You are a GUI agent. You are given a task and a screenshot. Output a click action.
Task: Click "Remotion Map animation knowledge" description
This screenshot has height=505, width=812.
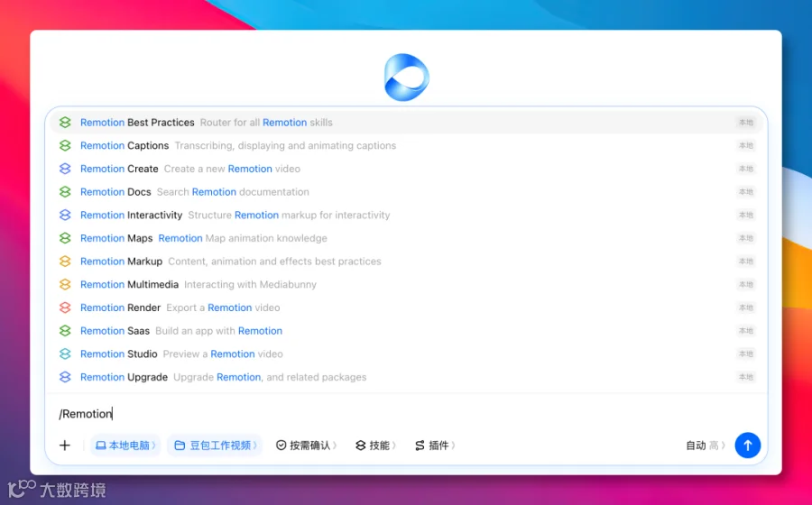tap(243, 239)
